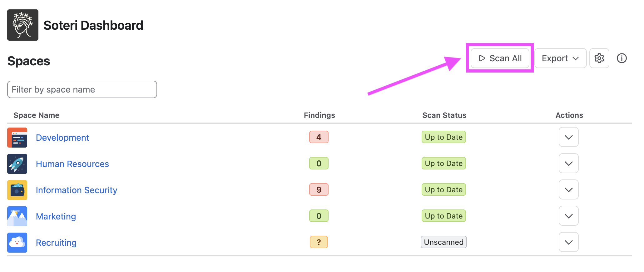Image resolution: width=644 pixels, height=272 pixels.
Task: Click the Development space icon
Action: tap(17, 138)
